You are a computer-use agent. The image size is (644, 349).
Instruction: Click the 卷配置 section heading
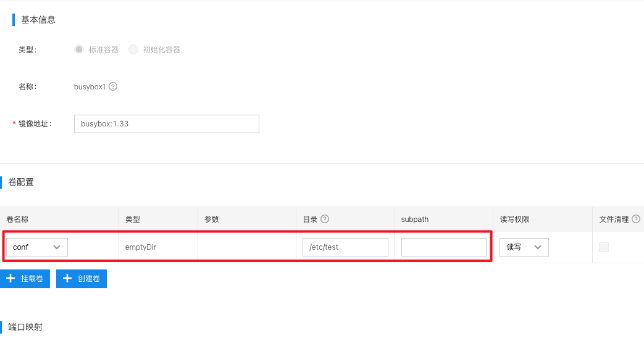click(21, 182)
